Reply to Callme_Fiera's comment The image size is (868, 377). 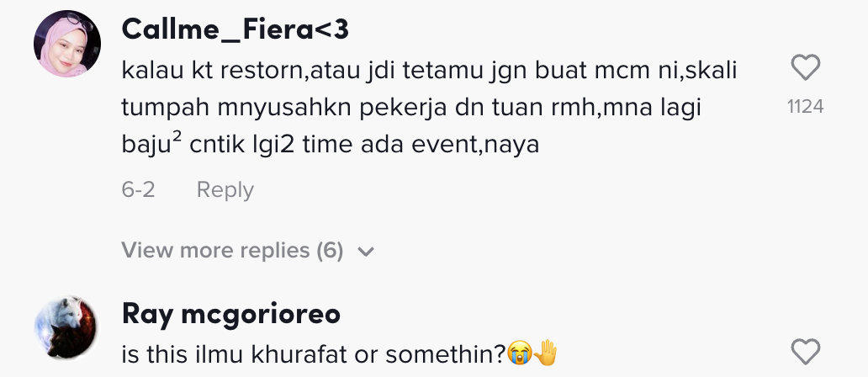tap(225, 190)
